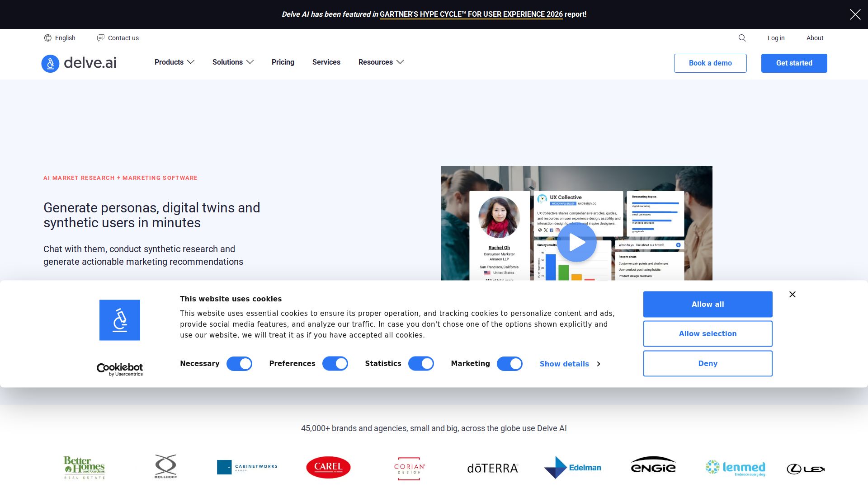Click the Allow selection button
The image size is (868, 488).
coord(708,334)
